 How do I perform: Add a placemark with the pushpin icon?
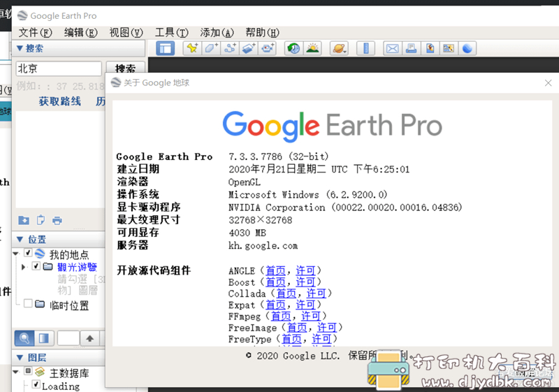click(193, 48)
